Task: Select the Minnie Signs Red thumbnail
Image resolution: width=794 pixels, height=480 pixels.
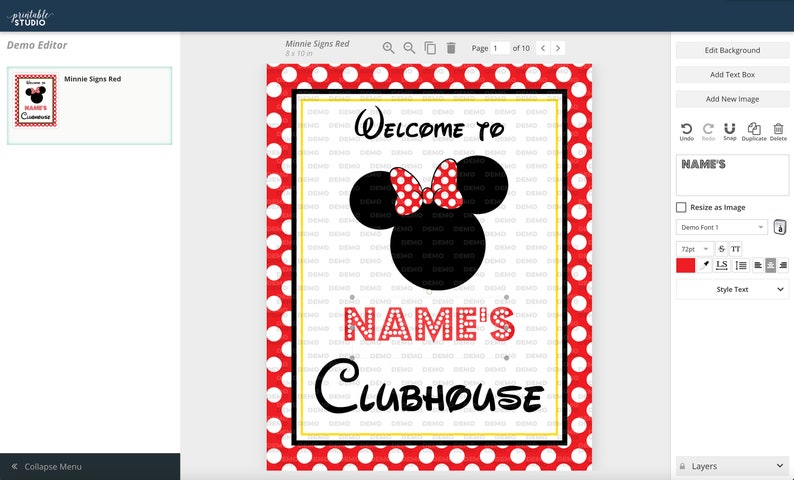Action: click(36, 100)
